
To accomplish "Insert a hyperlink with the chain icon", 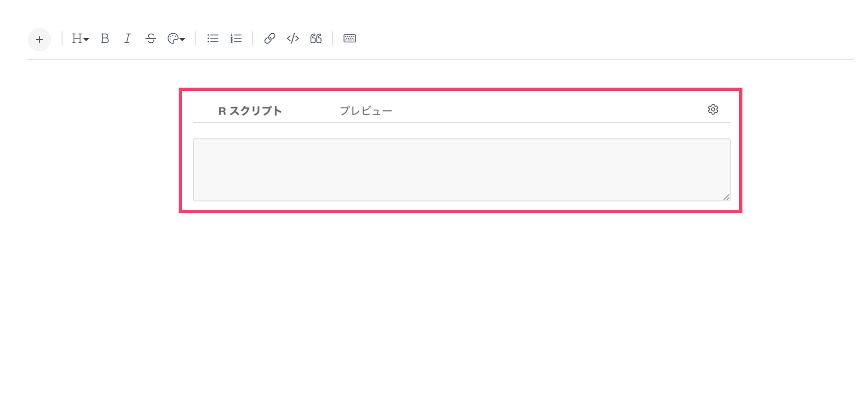I will click(x=270, y=38).
